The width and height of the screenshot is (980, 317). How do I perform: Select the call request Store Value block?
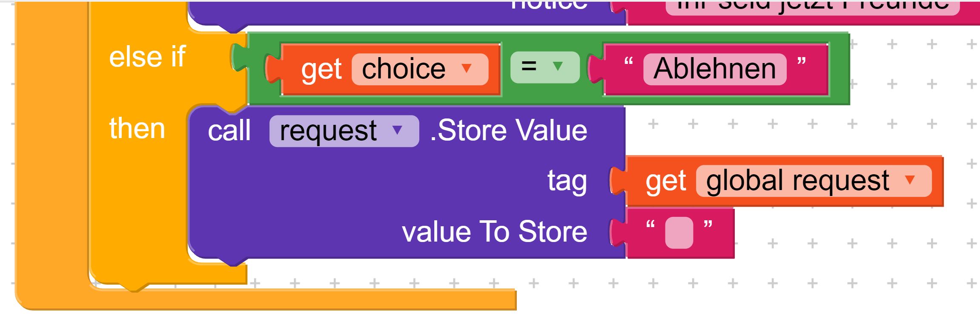click(x=407, y=181)
